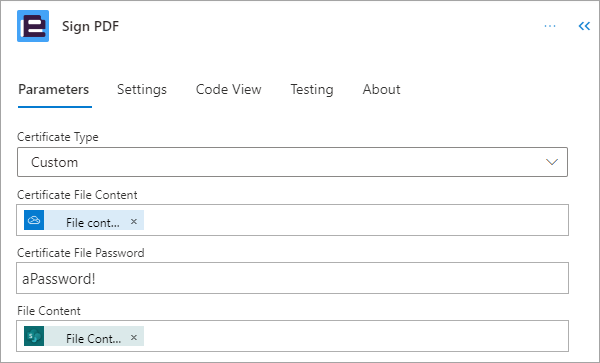Remove the File cont... token from Certificate File Content
Viewport: 600px width, 363px height.
pos(134,221)
